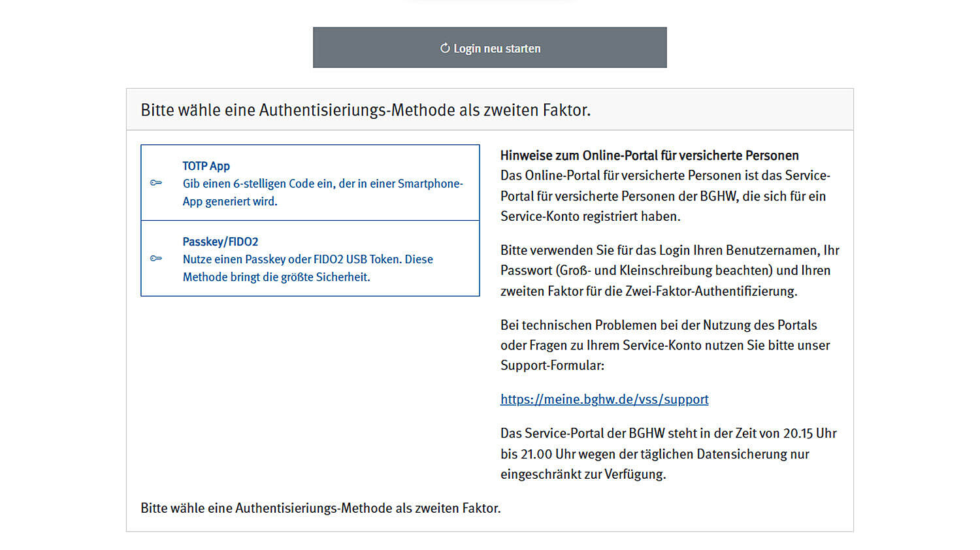Viewport: 980px width, 550px height.
Task: Click the top panel header about zweiten Faktor
Action: pos(365,110)
